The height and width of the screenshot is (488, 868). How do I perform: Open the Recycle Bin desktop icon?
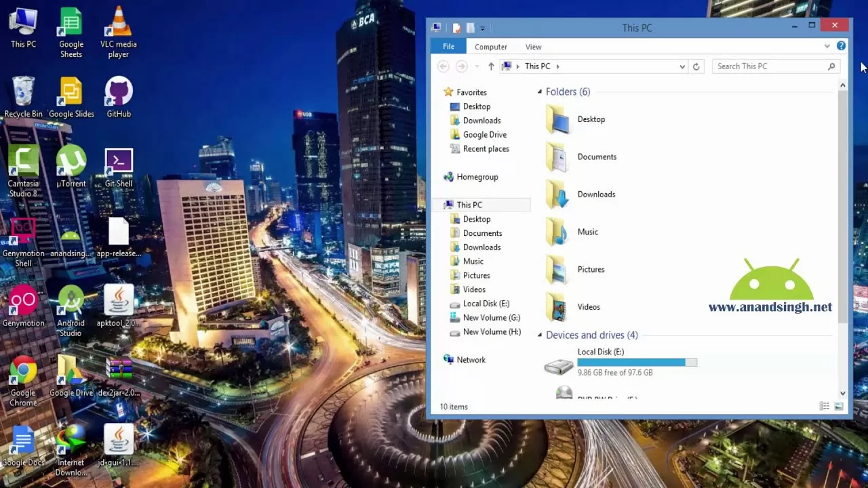click(23, 97)
